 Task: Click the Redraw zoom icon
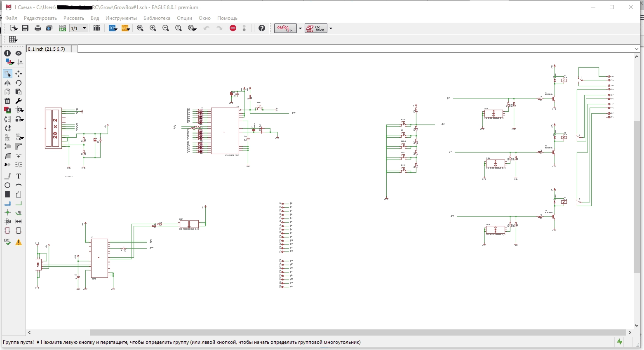coord(179,28)
